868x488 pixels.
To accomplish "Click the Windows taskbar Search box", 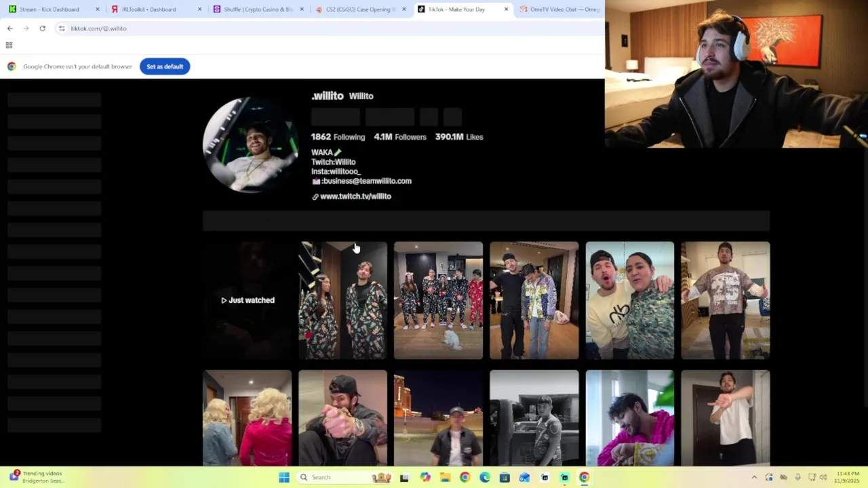I will coord(347,477).
